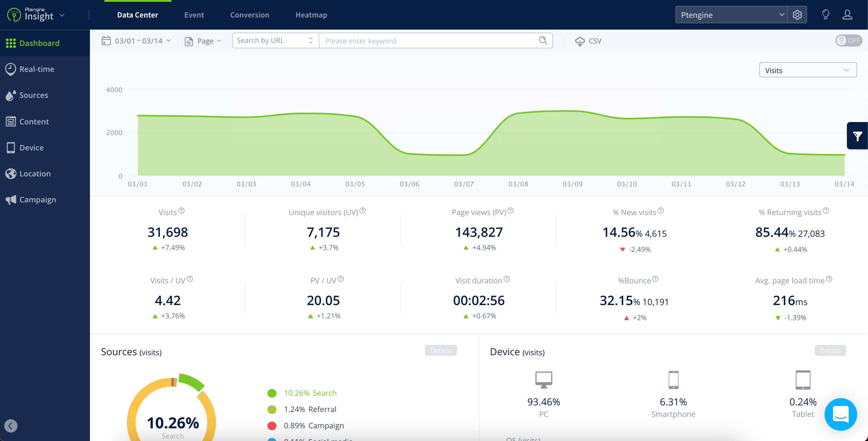868x441 pixels.
Task: Click the keyword search input field
Action: [x=428, y=41]
